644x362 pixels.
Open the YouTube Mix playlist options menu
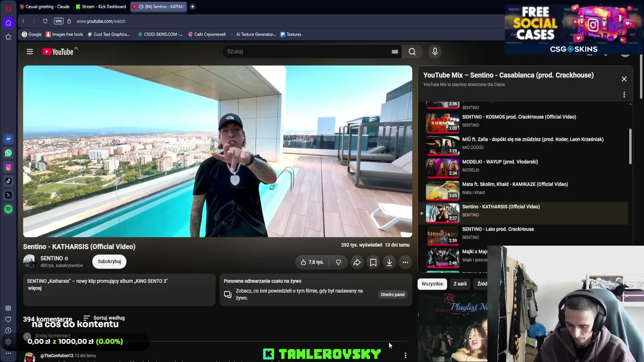(x=624, y=95)
